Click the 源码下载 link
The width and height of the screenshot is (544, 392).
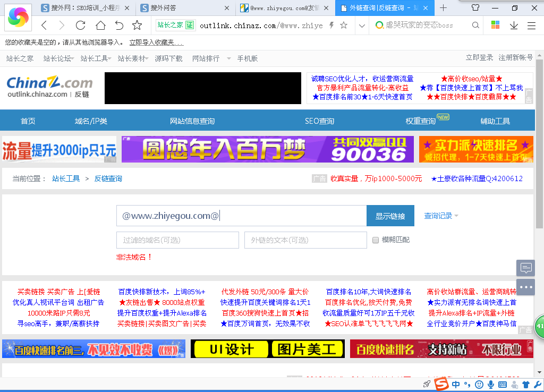[x=168, y=58]
